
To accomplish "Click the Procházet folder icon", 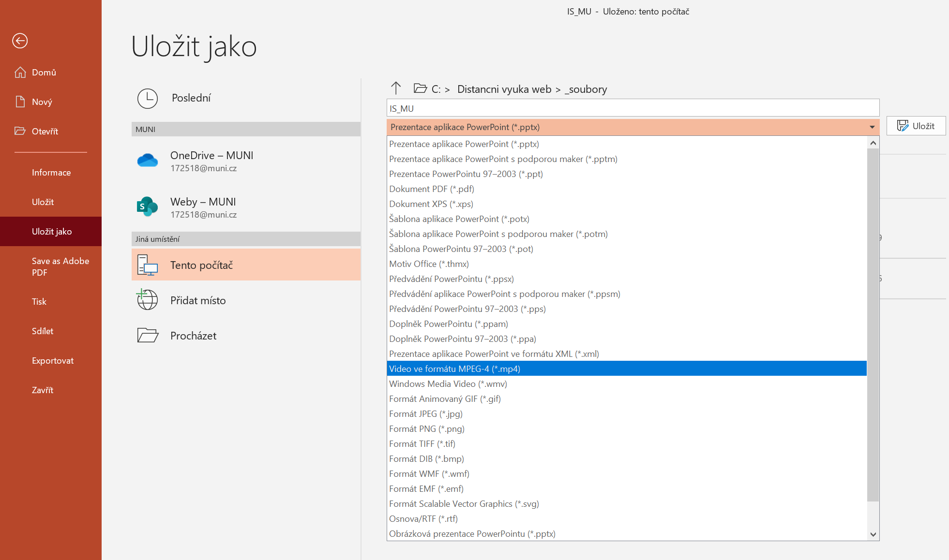I will (148, 335).
